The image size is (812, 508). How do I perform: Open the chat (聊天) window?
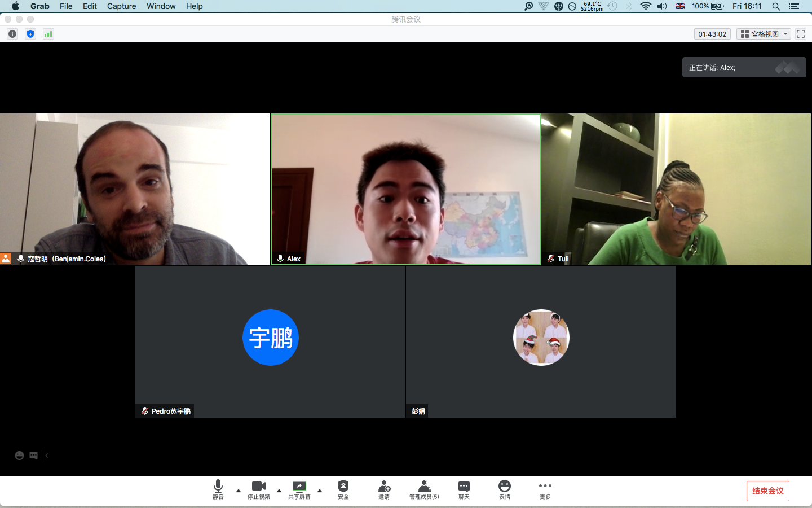[464, 489]
